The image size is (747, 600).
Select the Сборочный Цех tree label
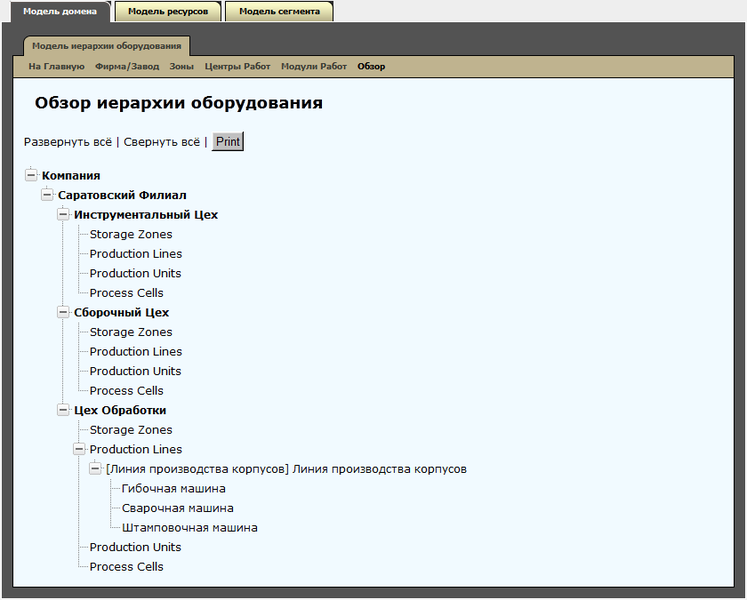pos(121,312)
